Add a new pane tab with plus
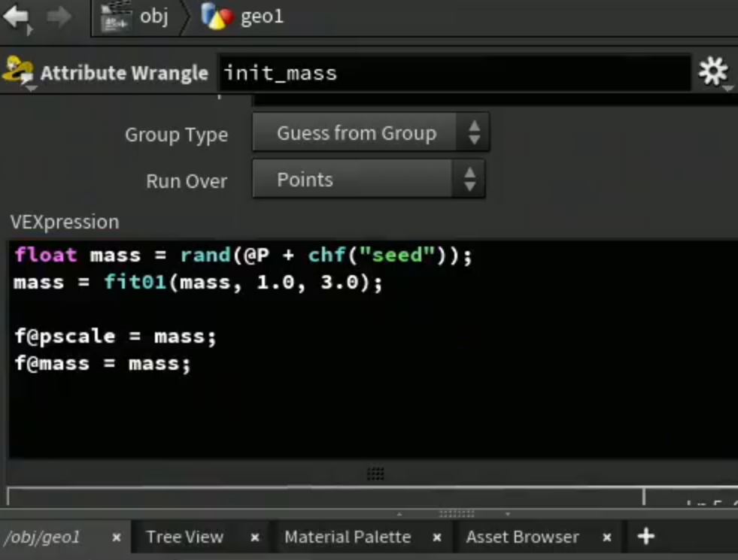Screen dimensions: 738x560 [x=645, y=537]
